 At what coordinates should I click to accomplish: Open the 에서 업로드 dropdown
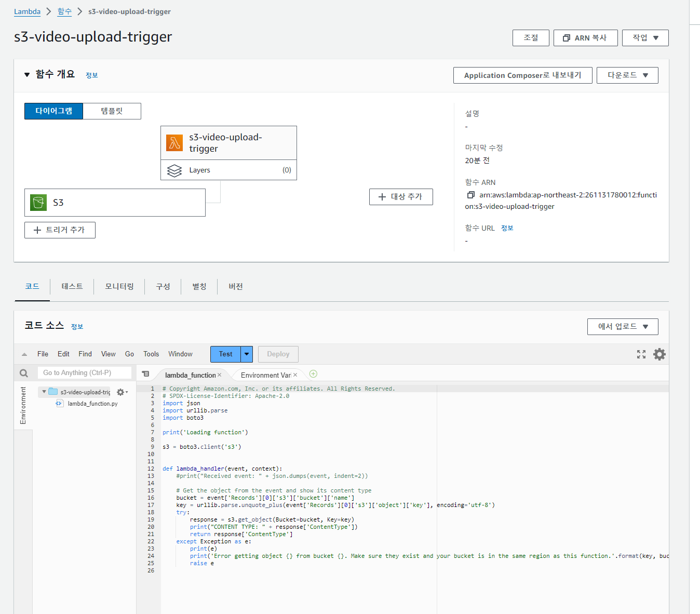(x=623, y=327)
